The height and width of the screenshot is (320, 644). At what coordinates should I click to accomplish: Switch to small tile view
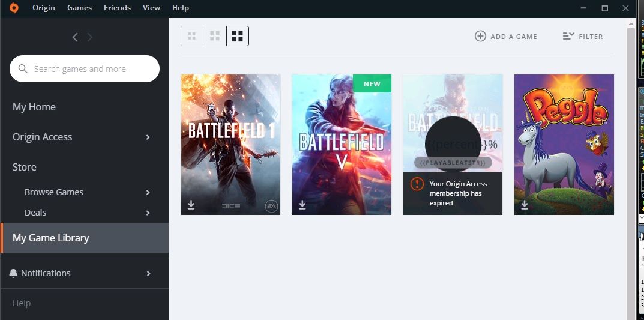coord(192,36)
